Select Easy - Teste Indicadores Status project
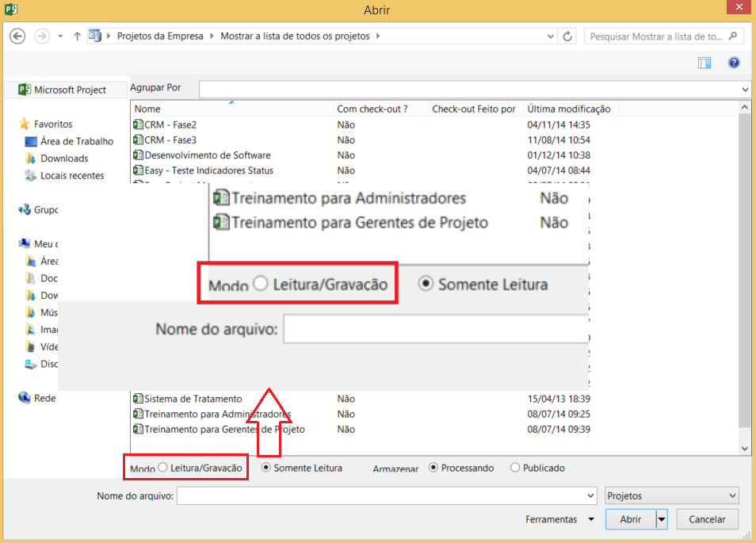The height and width of the screenshot is (543, 756). point(208,170)
